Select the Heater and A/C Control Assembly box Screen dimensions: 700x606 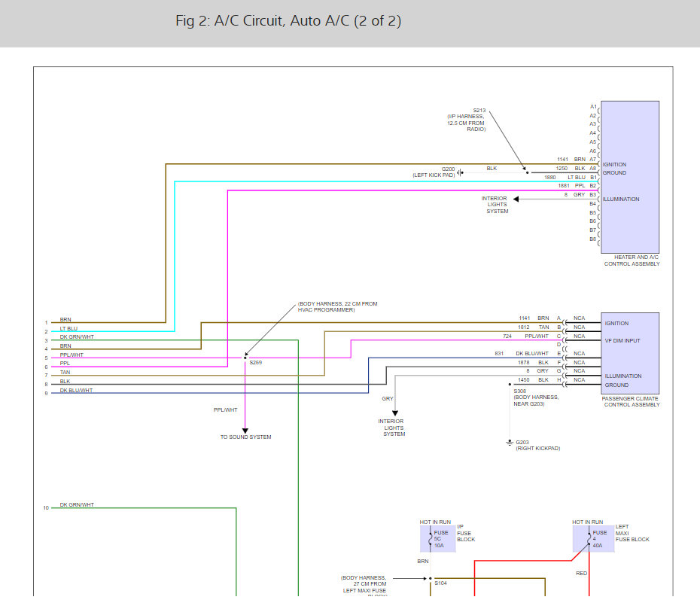630,177
